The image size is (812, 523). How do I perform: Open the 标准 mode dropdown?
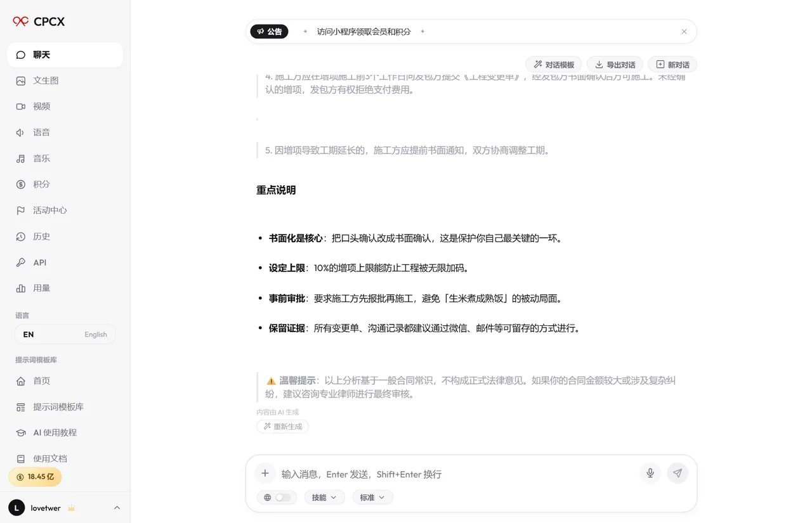(x=373, y=498)
